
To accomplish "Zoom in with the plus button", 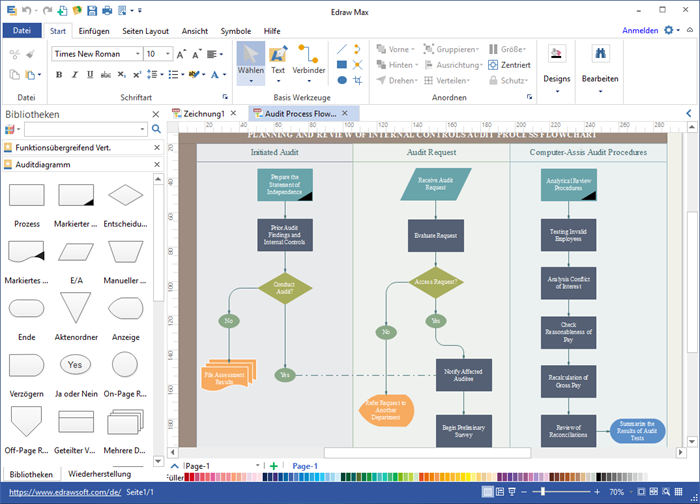I will click(x=597, y=492).
